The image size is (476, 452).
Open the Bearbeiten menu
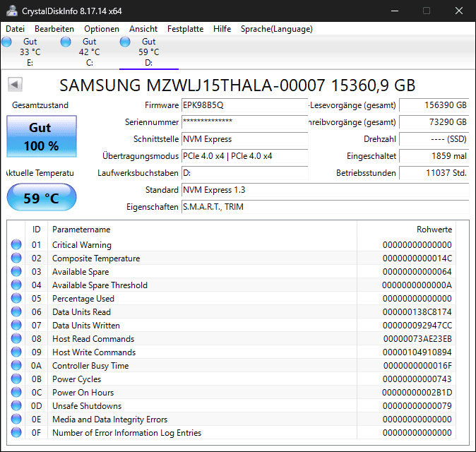tap(54, 29)
